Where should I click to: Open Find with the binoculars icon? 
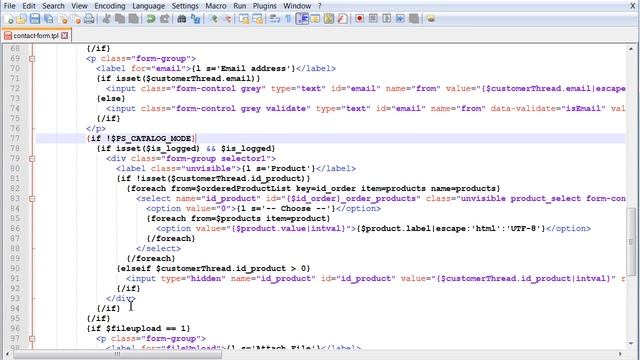point(182,19)
